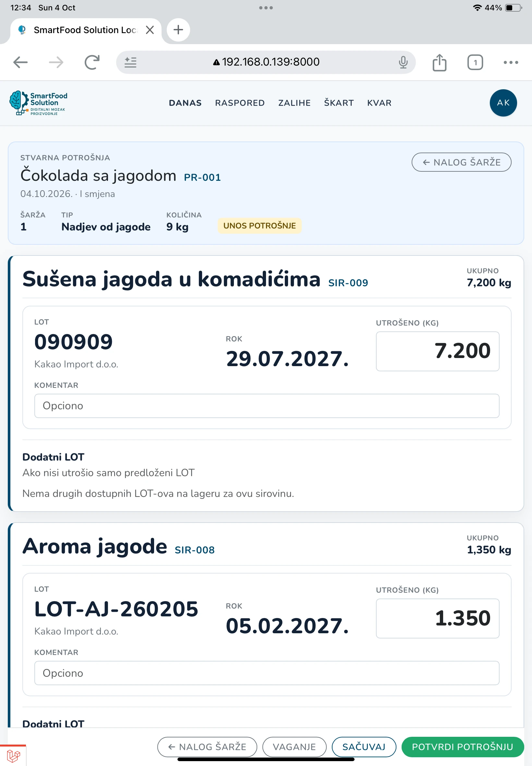This screenshot has height=766, width=532.
Task: Click the bottom bar NALOG ŠARŽE button
Action: click(207, 747)
